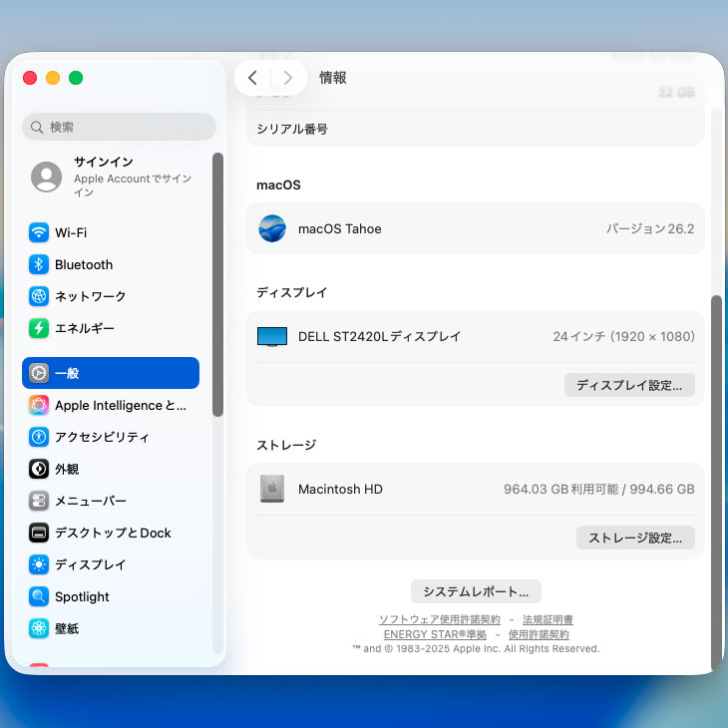
Task: Select the アクセシビリティ icon
Action: [39, 437]
